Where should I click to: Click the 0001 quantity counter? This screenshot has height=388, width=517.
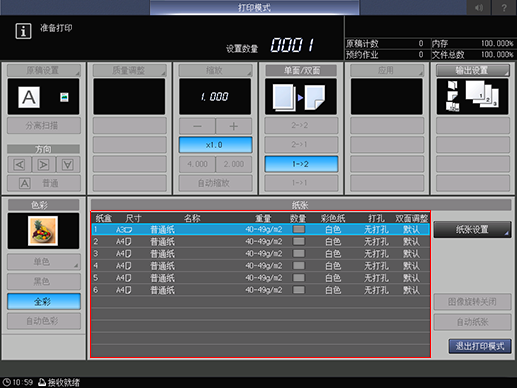pos(292,45)
